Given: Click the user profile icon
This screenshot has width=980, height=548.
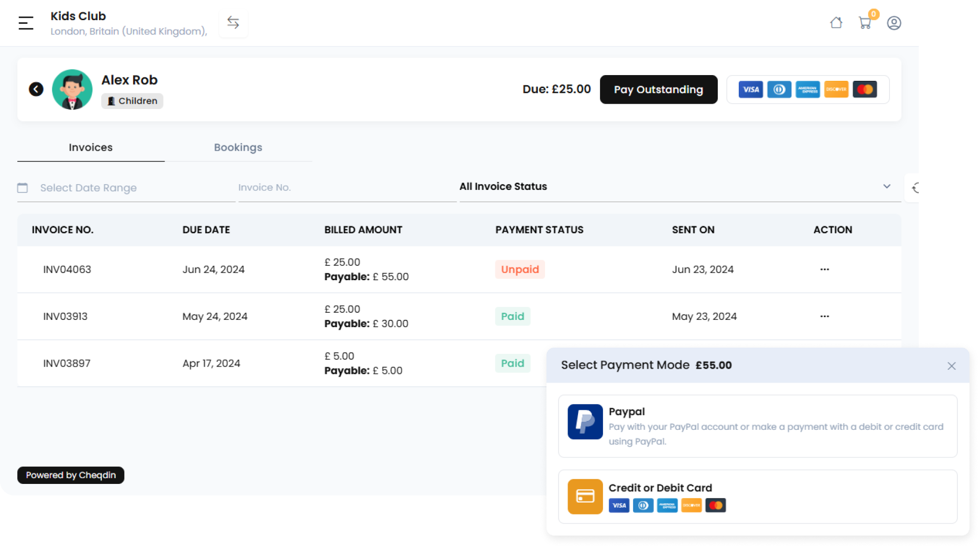Looking at the screenshot, I should pos(894,22).
